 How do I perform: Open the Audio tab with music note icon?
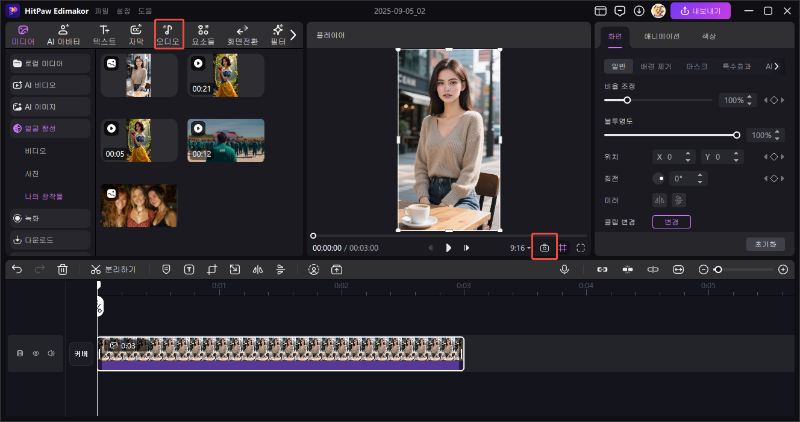coord(169,35)
